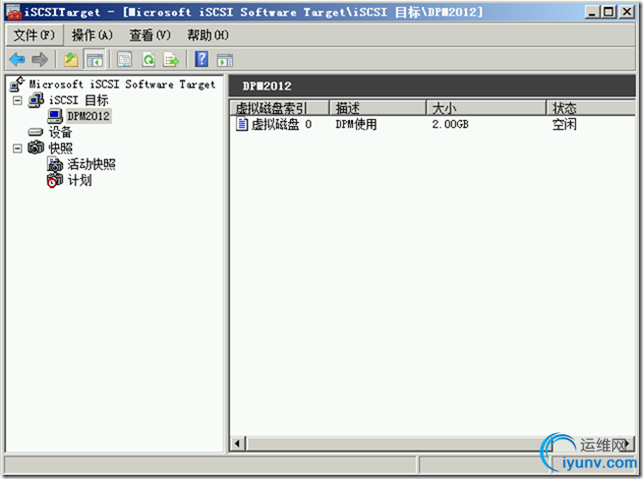Screen dimensions: 643x479
Task: Select 计划 label in tree
Action: (80, 180)
